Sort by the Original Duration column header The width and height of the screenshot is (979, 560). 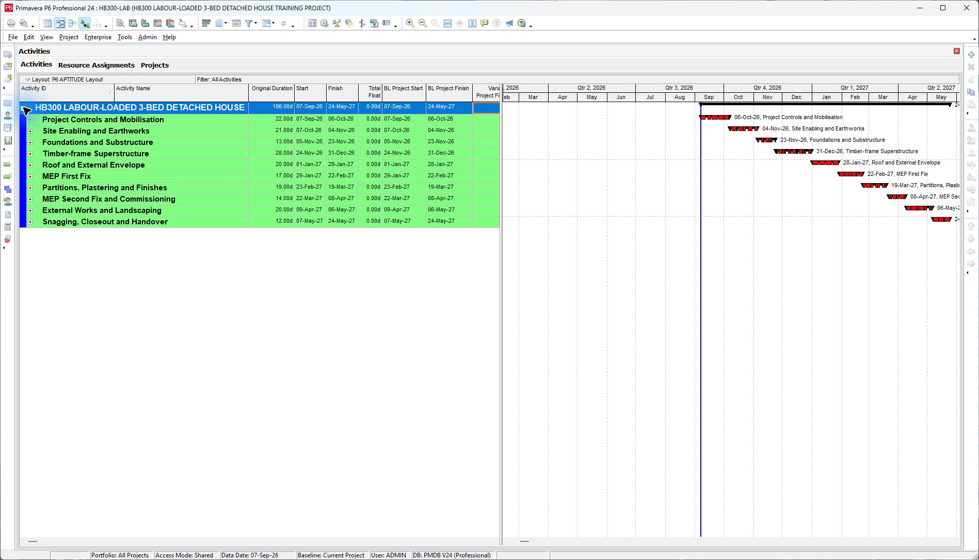click(x=272, y=92)
